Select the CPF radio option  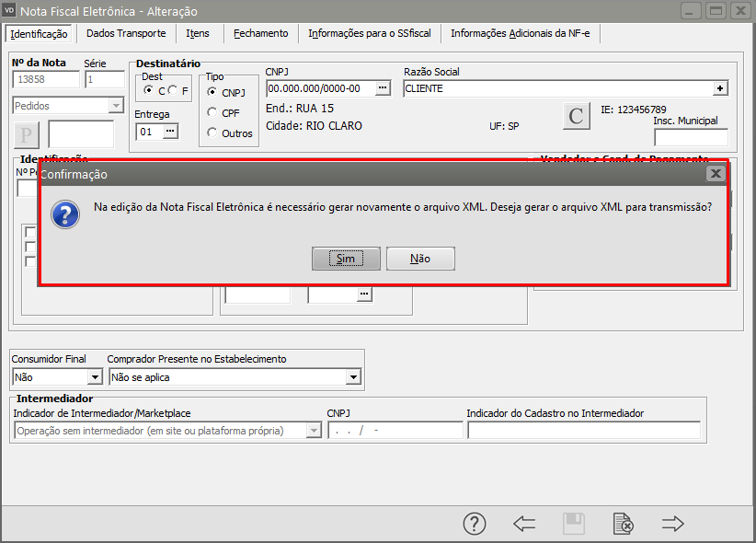click(212, 112)
